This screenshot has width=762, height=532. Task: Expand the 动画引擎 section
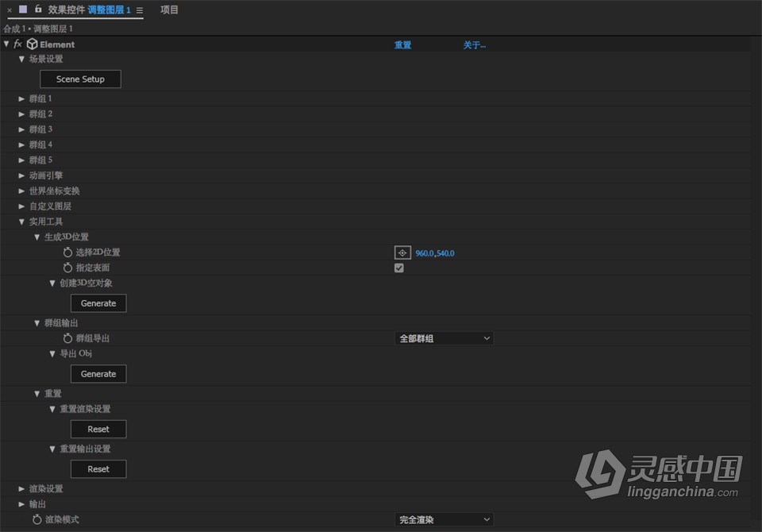click(x=21, y=175)
